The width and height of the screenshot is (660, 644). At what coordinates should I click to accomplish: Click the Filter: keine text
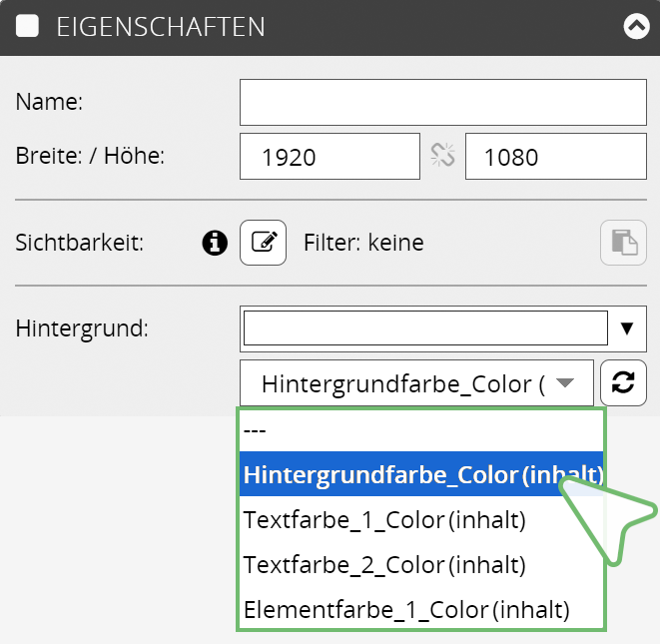coord(363,243)
